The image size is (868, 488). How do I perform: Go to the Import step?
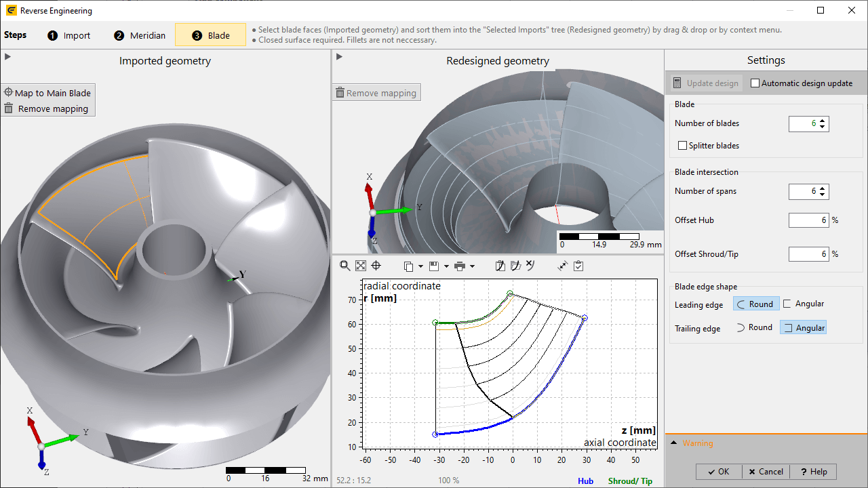(68, 35)
